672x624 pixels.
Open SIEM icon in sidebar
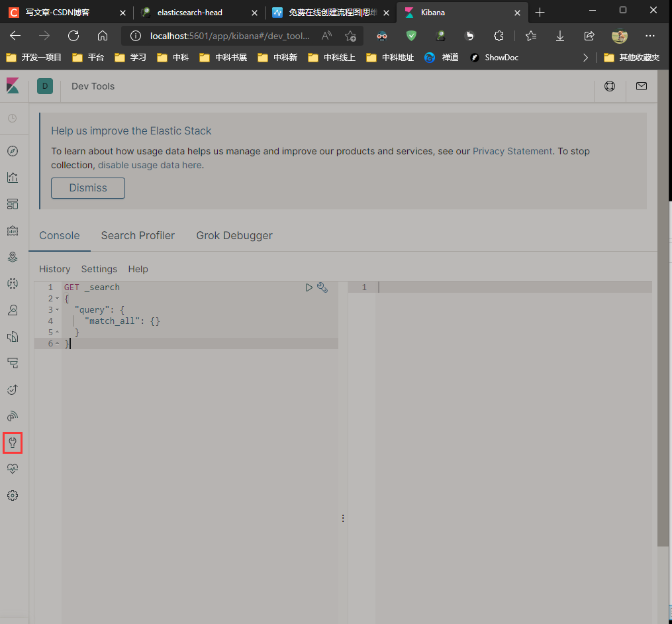point(13,416)
